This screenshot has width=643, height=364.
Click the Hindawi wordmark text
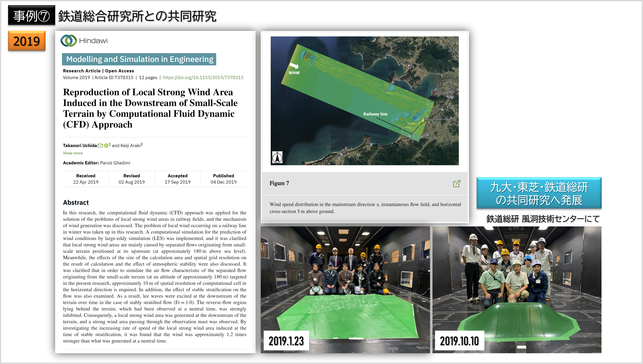point(93,41)
